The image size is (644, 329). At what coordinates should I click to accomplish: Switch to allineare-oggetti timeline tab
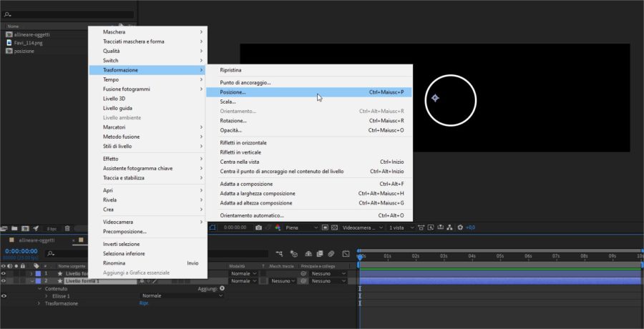click(x=36, y=240)
